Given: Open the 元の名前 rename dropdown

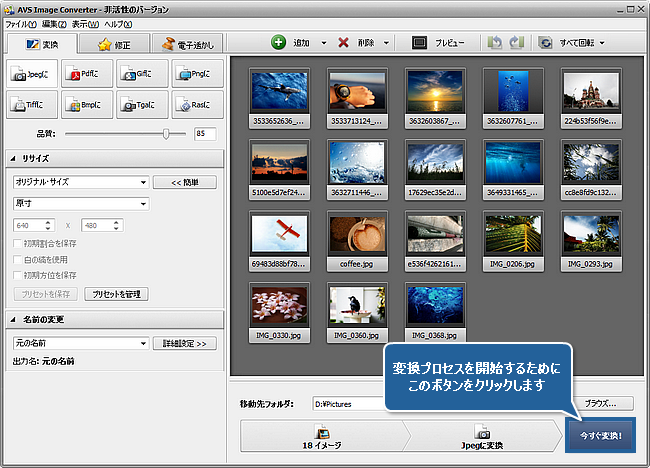Looking at the screenshot, I should pos(80,343).
